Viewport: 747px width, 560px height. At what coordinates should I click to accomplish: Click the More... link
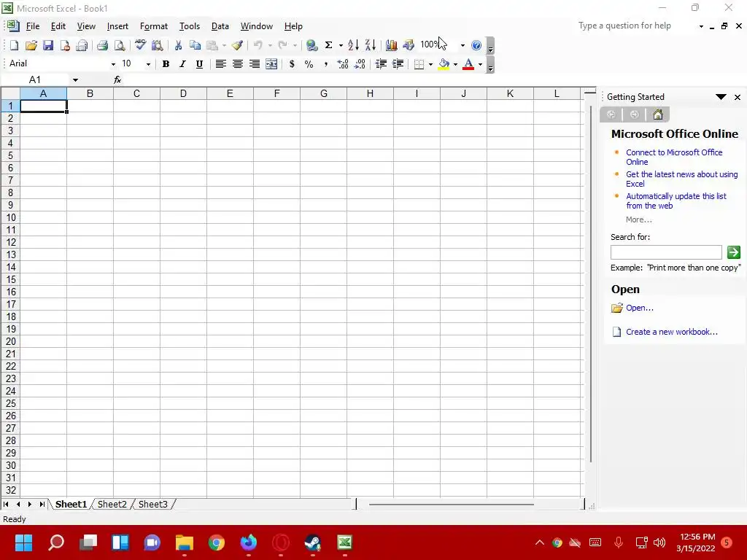638,219
